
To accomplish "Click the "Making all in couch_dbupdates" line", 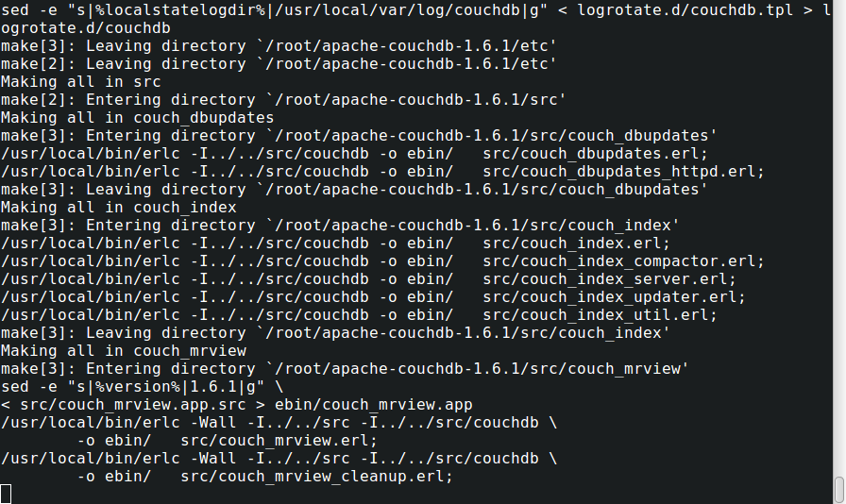I will [137, 118].
